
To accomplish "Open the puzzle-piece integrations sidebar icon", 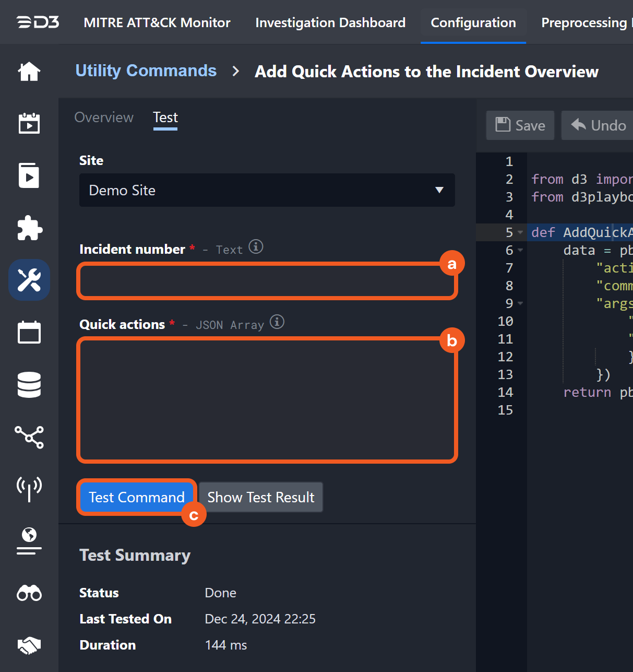I will pos(29,228).
